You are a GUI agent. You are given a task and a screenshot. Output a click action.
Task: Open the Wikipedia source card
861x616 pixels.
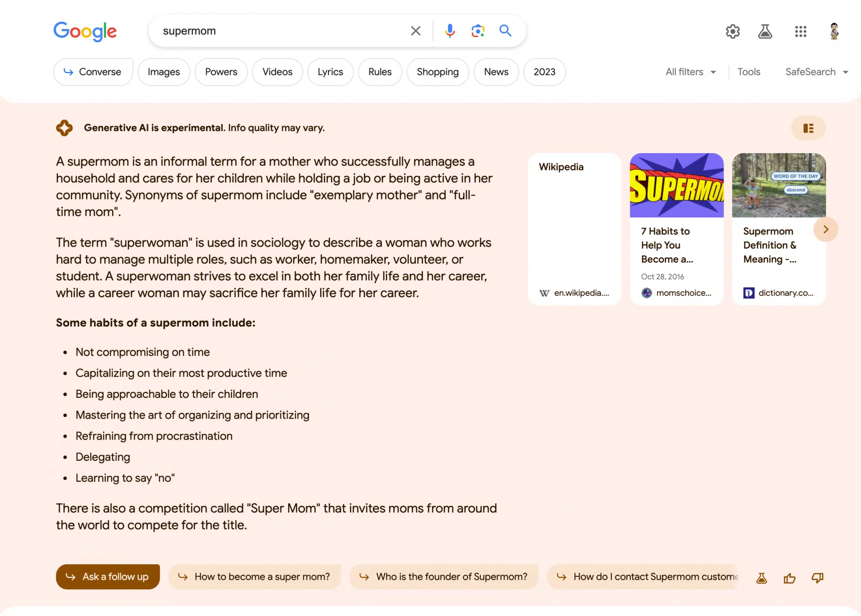point(575,229)
